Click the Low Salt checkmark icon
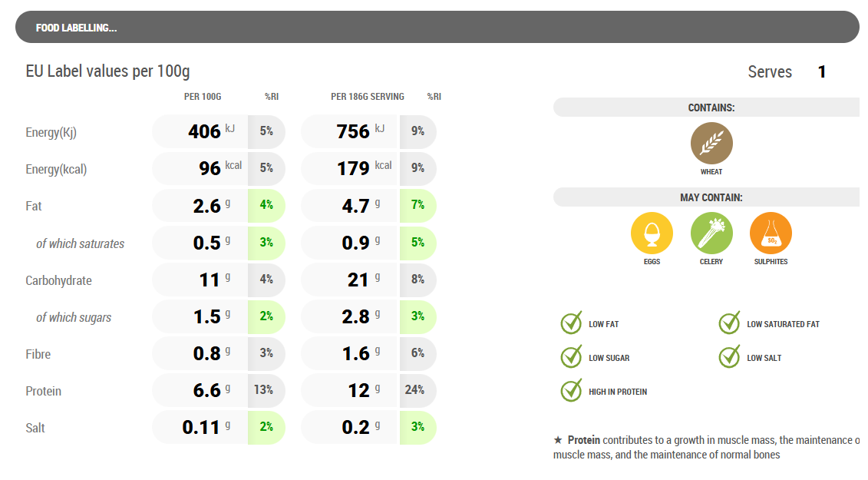 (x=729, y=357)
